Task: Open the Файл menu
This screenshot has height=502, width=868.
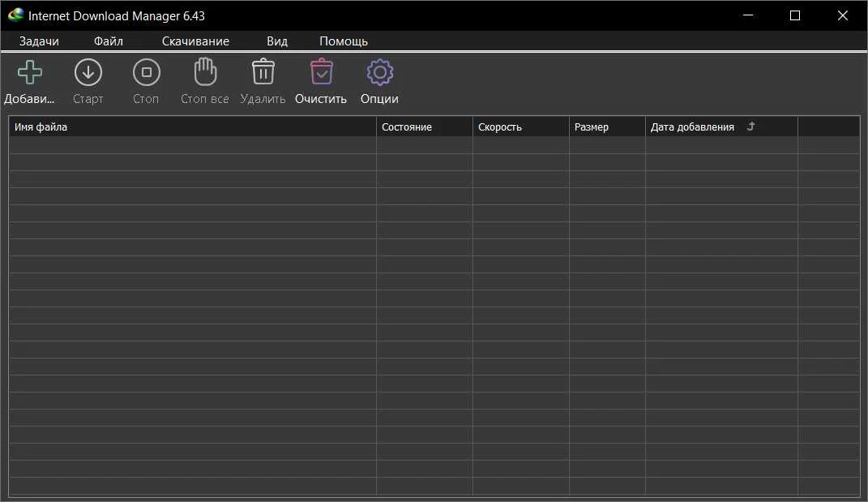Action: coord(108,41)
